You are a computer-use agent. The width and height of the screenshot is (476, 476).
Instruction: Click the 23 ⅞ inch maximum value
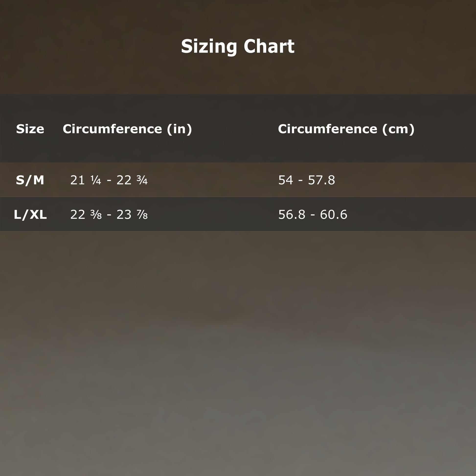click(132, 215)
